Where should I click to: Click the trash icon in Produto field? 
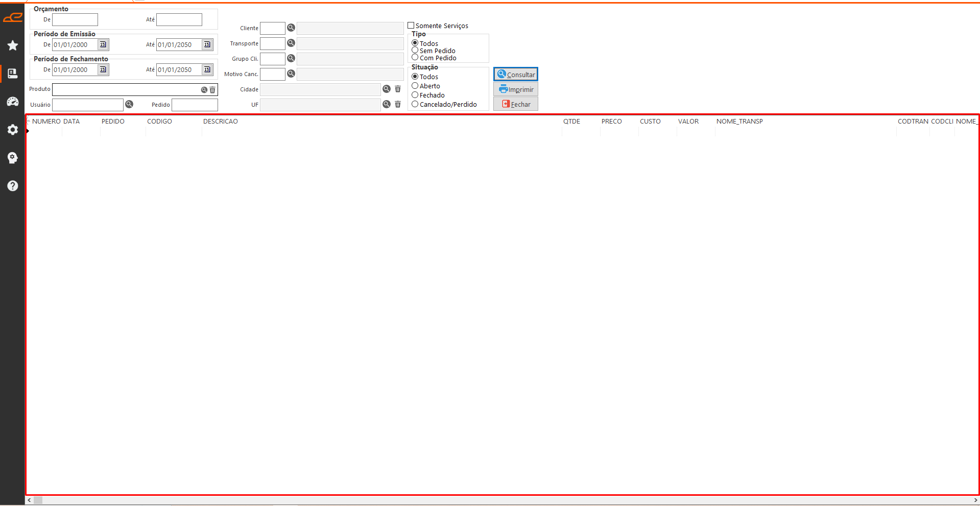pos(212,90)
